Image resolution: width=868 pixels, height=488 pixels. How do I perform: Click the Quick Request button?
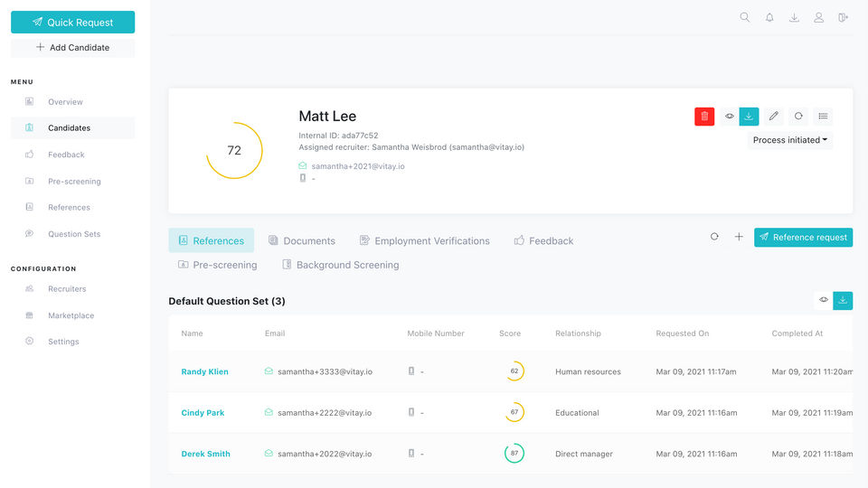click(72, 22)
